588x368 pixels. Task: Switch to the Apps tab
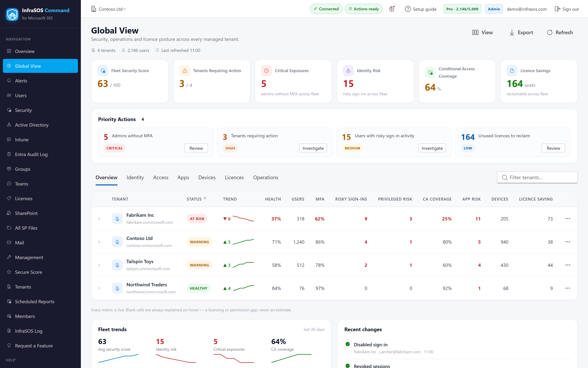[183, 177]
